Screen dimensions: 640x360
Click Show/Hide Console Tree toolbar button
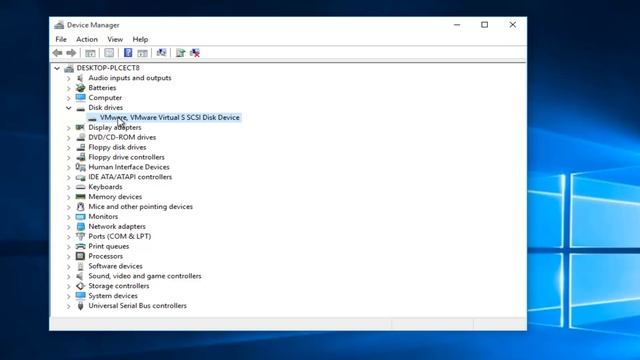point(90,53)
